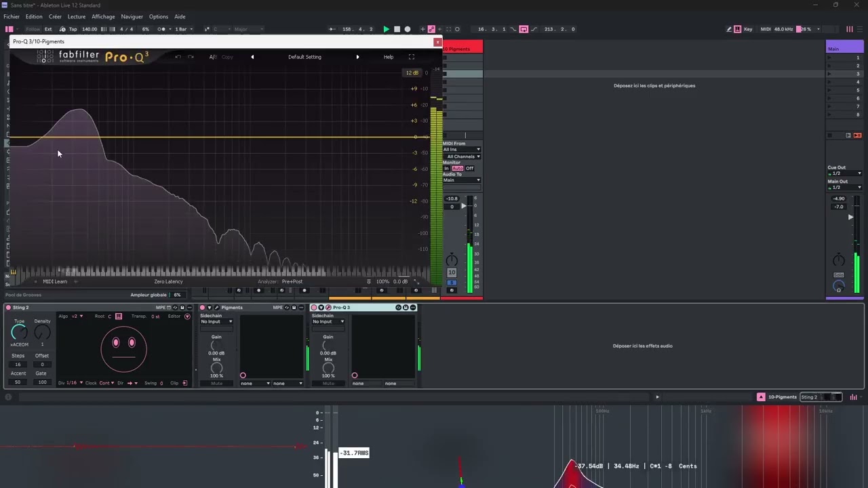Open the Fichier menu

pyautogui.click(x=12, y=16)
